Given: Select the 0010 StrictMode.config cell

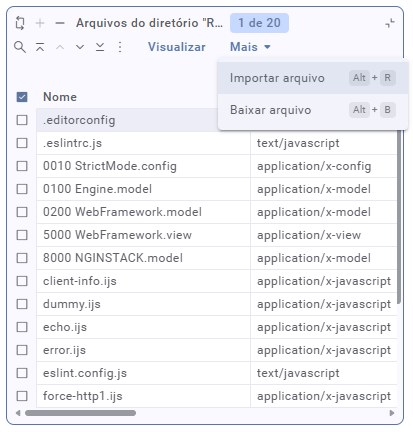Looking at the screenshot, I should [143, 166].
